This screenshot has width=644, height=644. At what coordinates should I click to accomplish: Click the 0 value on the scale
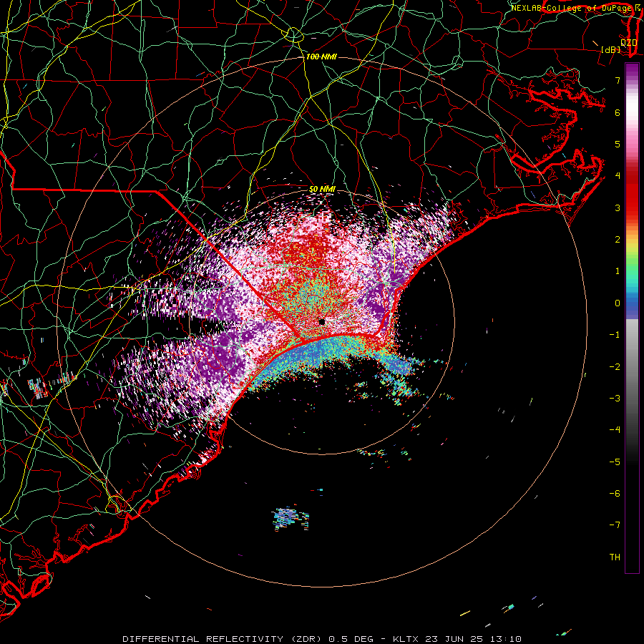pyautogui.click(x=618, y=303)
